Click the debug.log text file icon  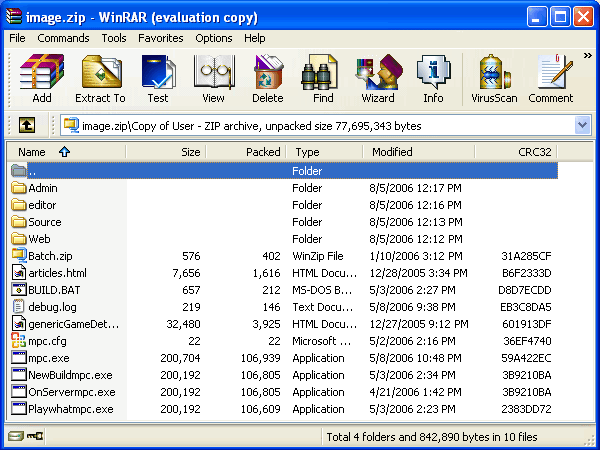click(18, 306)
